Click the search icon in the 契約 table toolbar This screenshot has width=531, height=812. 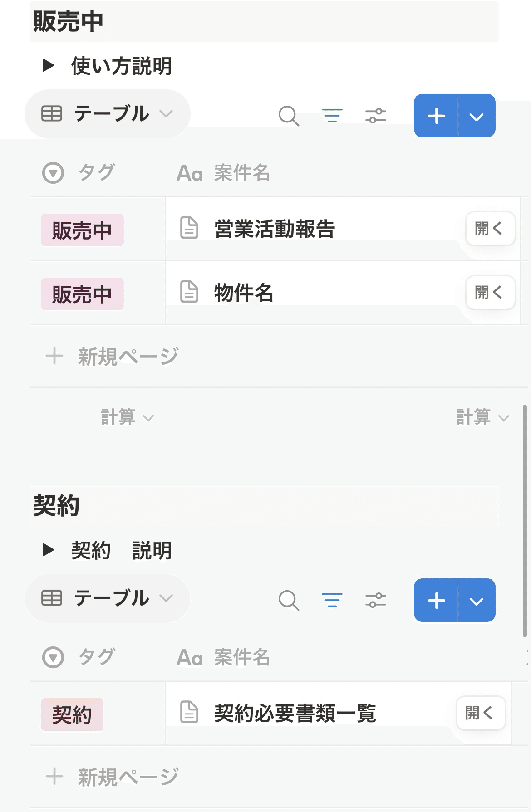coord(289,601)
